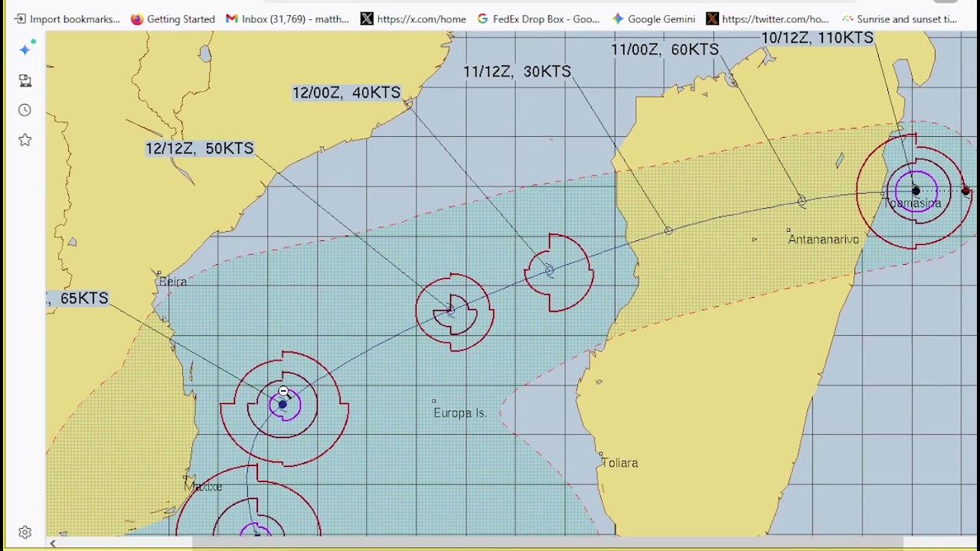Click the 11/00Z, 60KTS forecast label

[665, 49]
